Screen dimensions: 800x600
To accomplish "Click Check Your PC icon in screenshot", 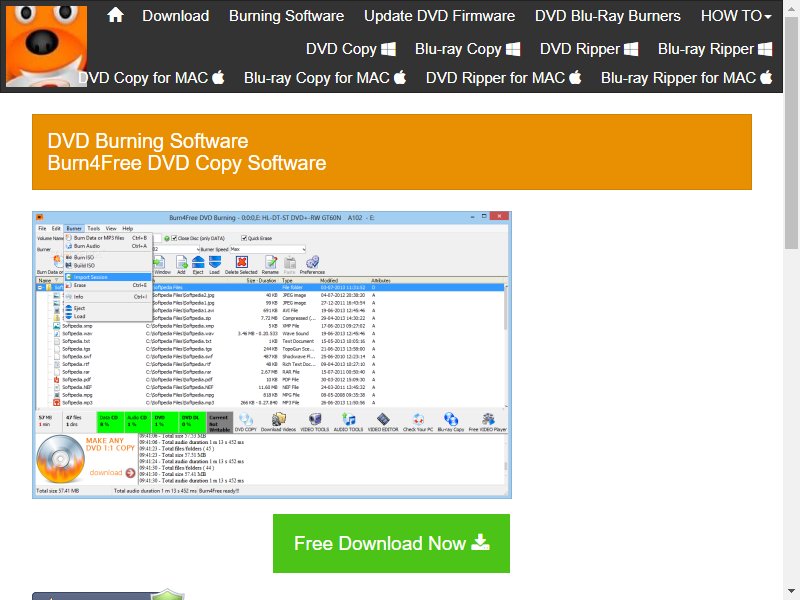I will [418, 422].
